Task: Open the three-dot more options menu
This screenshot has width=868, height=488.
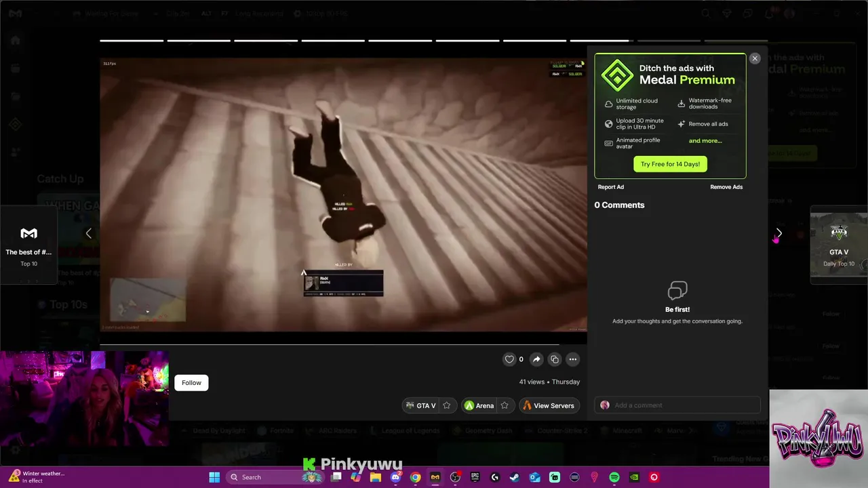Action: point(573,359)
